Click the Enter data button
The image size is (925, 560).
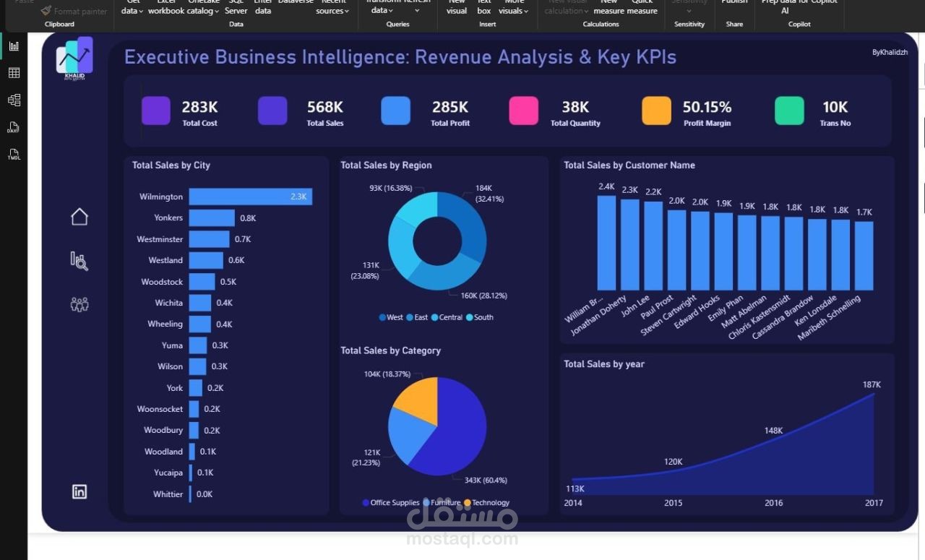point(263,9)
